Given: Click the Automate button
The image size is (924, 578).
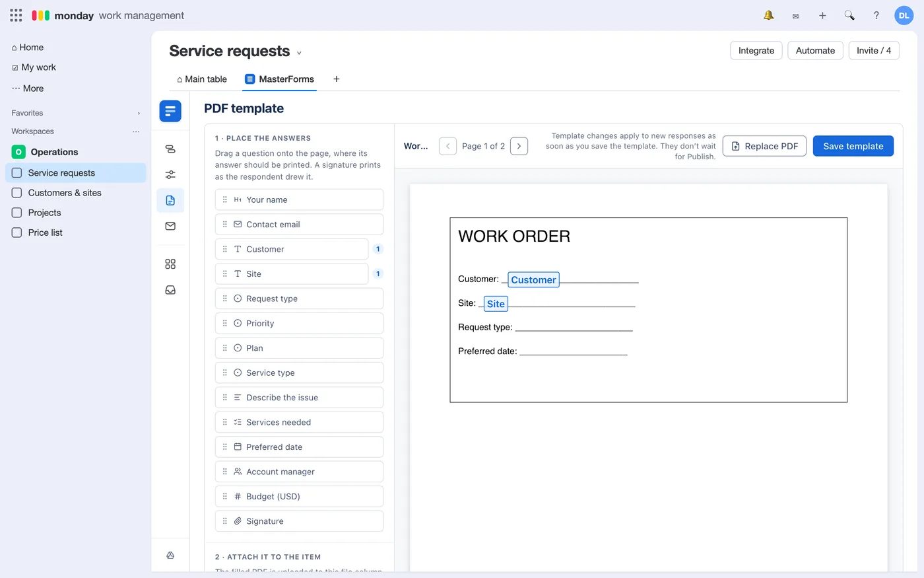Looking at the screenshot, I should [x=815, y=50].
